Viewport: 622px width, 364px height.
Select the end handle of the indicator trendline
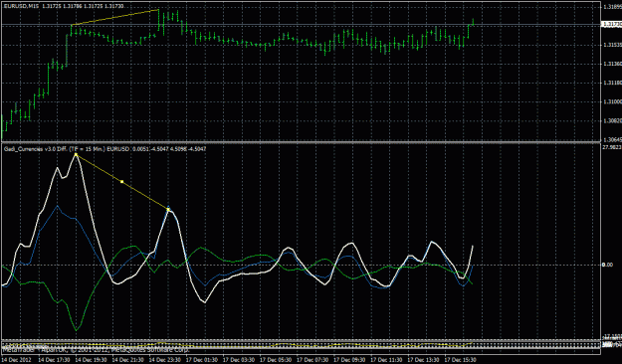click(168, 209)
